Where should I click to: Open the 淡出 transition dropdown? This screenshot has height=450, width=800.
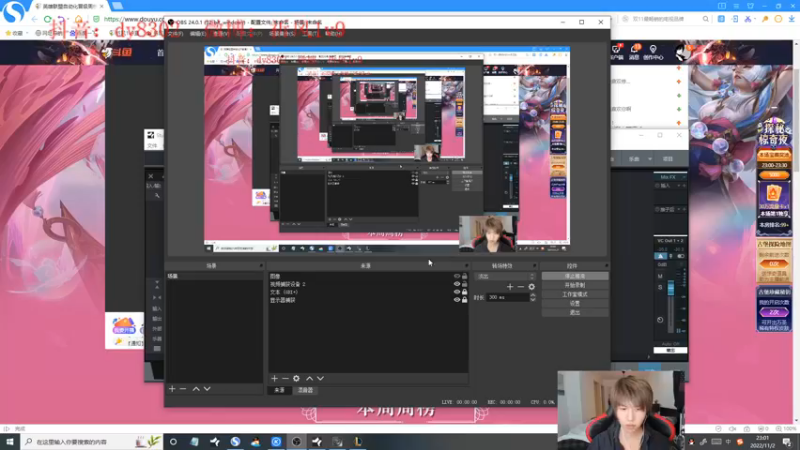(505, 277)
